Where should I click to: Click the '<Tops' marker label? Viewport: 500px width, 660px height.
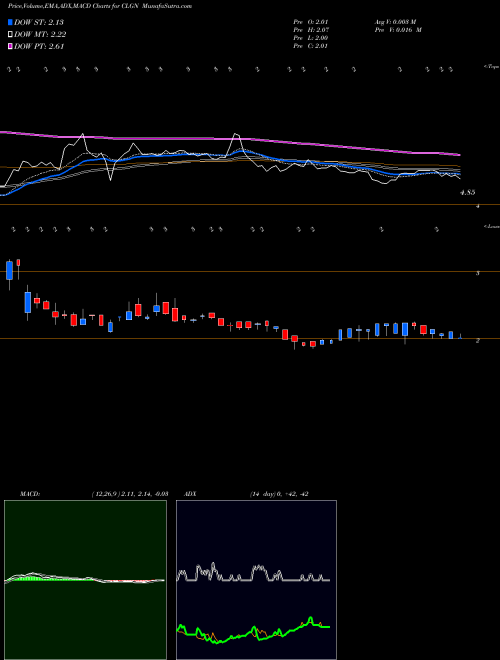click(491, 67)
